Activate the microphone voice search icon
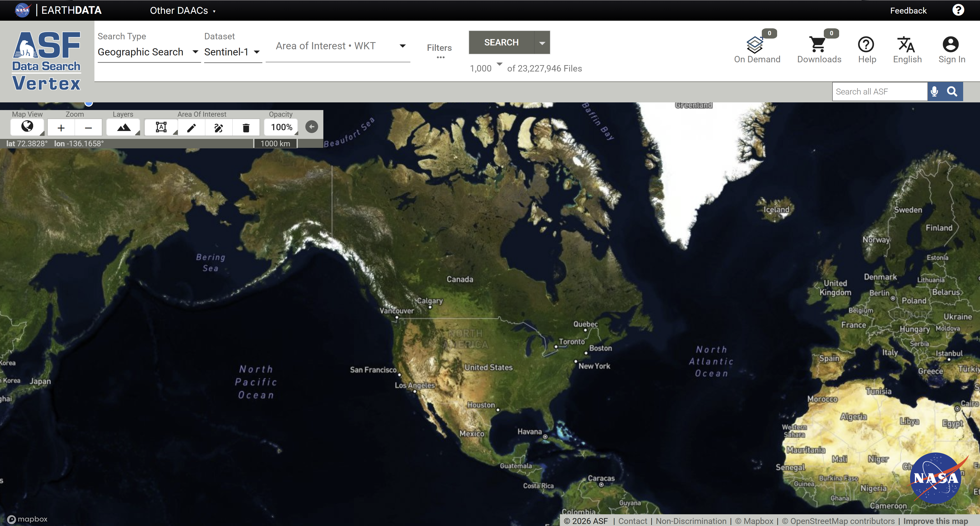This screenshot has width=980, height=526. (x=934, y=91)
